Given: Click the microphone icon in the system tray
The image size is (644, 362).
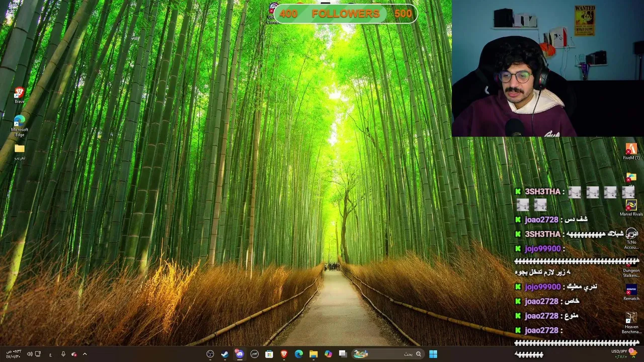Looking at the screenshot, I should (63, 354).
